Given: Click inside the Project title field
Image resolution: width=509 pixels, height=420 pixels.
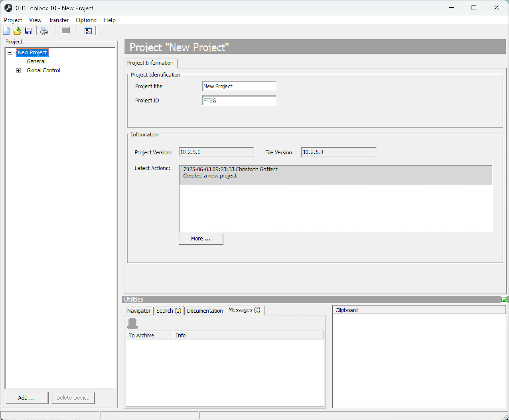Looking at the screenshot, I should pyautogui.click(x=239, y=86).
